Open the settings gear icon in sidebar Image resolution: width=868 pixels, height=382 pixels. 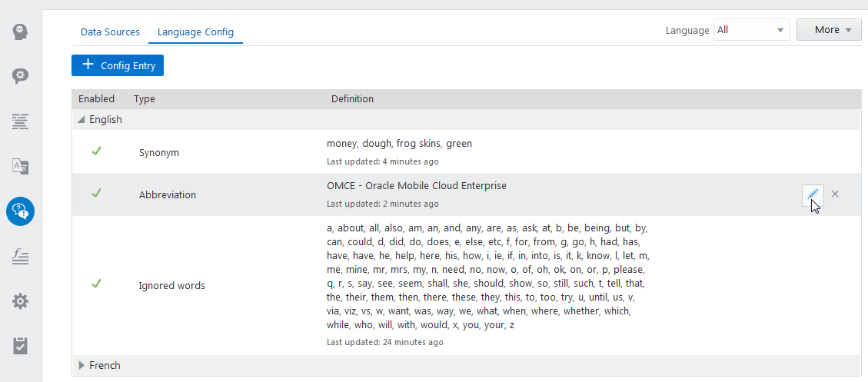coord(20,301)
